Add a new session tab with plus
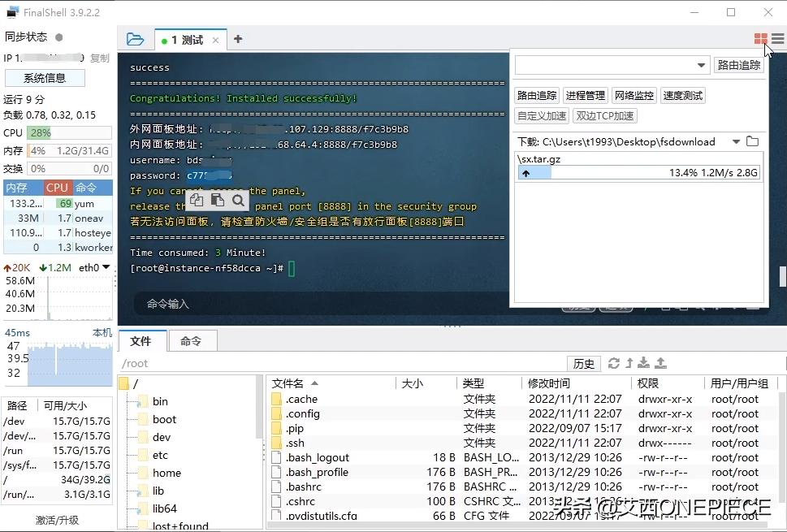This screenshot has width=787, height=532. click(238, 39)
